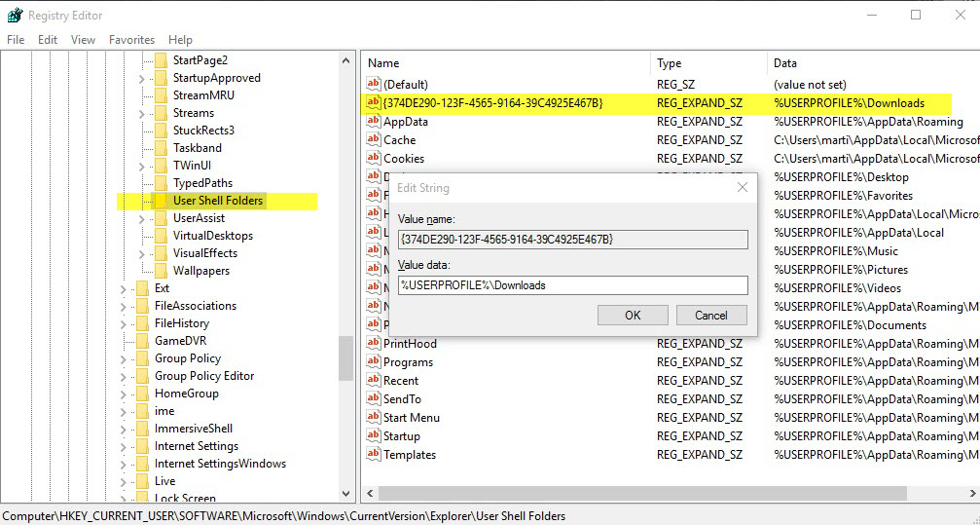Expand the FileAssociations key
This screenshot has height=525, width=980.
pos(124,306)
